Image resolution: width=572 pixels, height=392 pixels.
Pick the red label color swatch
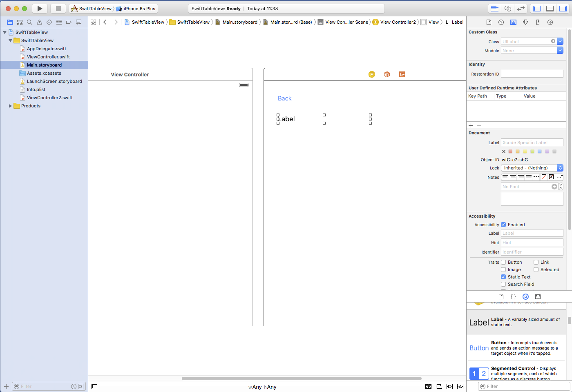(x=510, y=151)
